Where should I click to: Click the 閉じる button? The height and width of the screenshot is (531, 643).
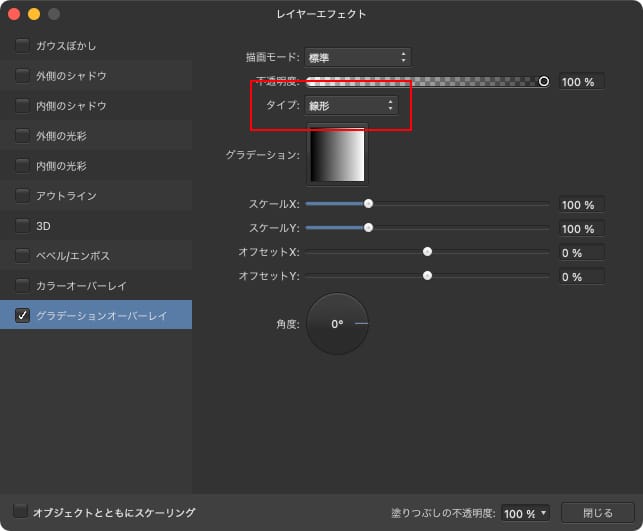click(598, 513)
